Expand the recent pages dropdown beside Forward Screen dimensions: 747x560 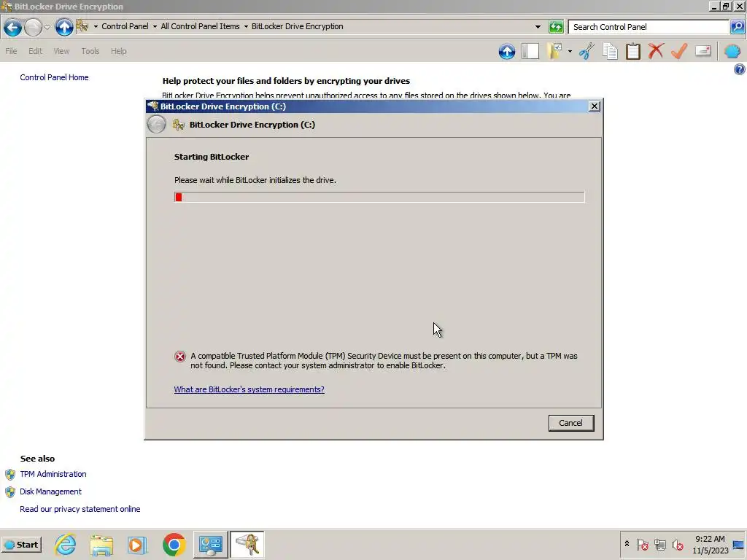47,28
